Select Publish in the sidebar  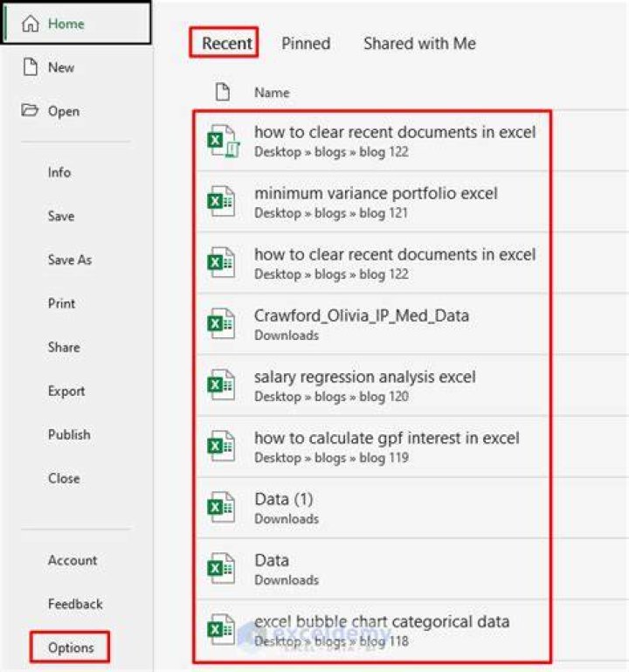[69, 434]
